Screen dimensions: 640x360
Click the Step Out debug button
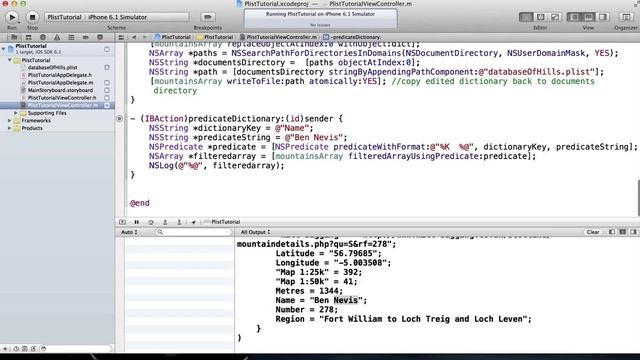[179, 222]
